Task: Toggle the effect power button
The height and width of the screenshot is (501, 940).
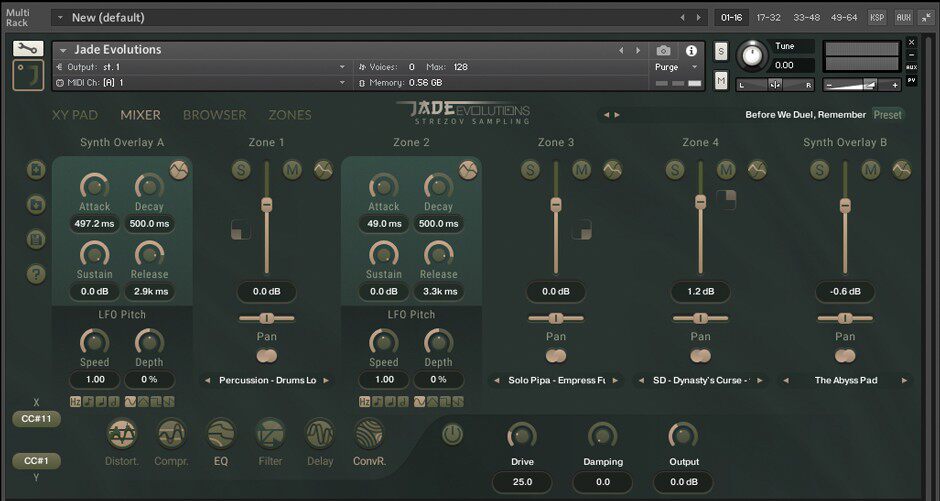Action: pyautogui.click(x=452, y=434)
